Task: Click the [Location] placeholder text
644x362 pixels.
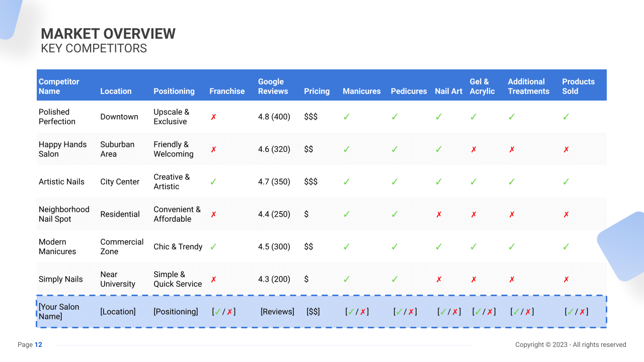Action: pos(118,312)
